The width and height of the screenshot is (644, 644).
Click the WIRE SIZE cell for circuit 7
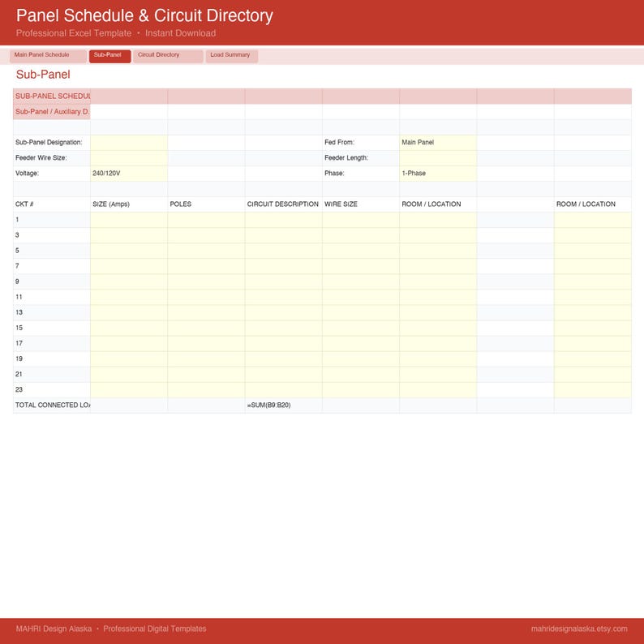[361, 266]
